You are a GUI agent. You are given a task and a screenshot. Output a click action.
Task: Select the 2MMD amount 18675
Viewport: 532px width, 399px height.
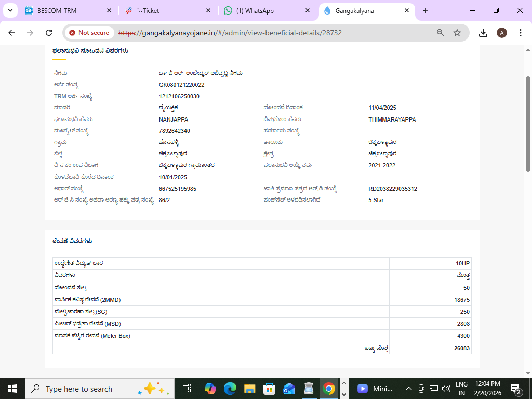[462, 300]
